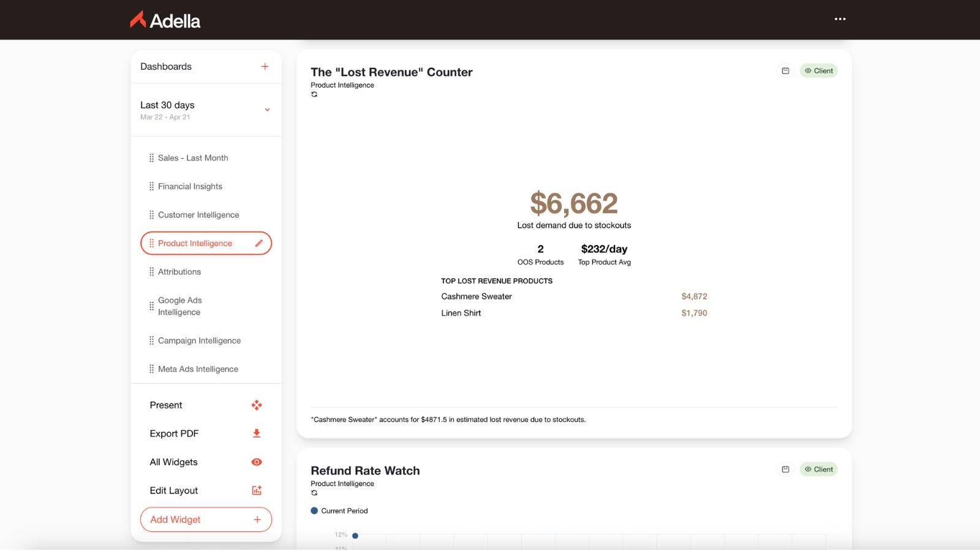980x551 pixels.
Task: Grab the drag handle of Product Intelligence
Action: point(151,244)
